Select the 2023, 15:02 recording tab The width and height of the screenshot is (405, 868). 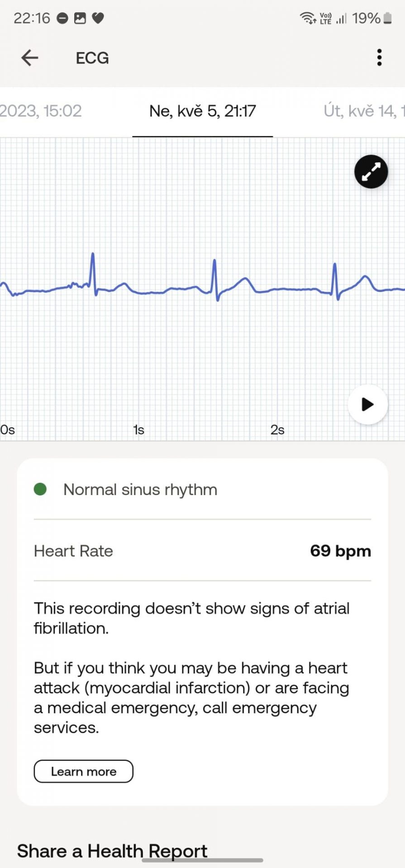pyautogui.click(x=41, y=111)
